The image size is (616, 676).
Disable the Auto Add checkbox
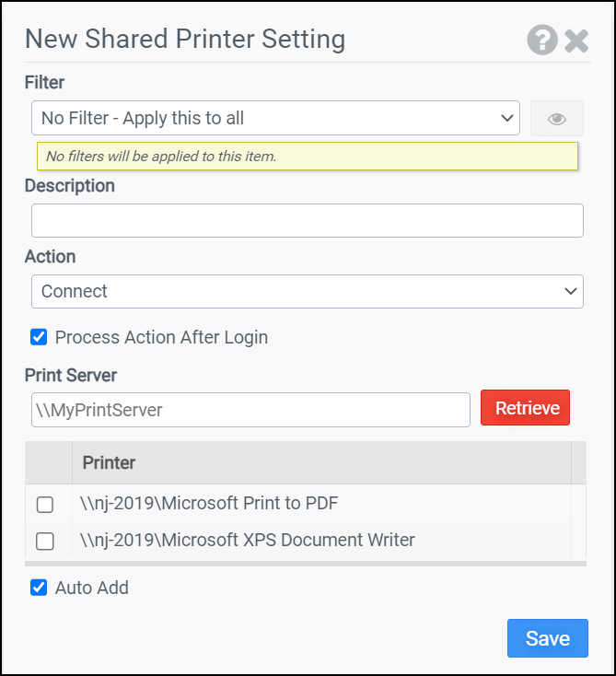[x=39, y=588]
